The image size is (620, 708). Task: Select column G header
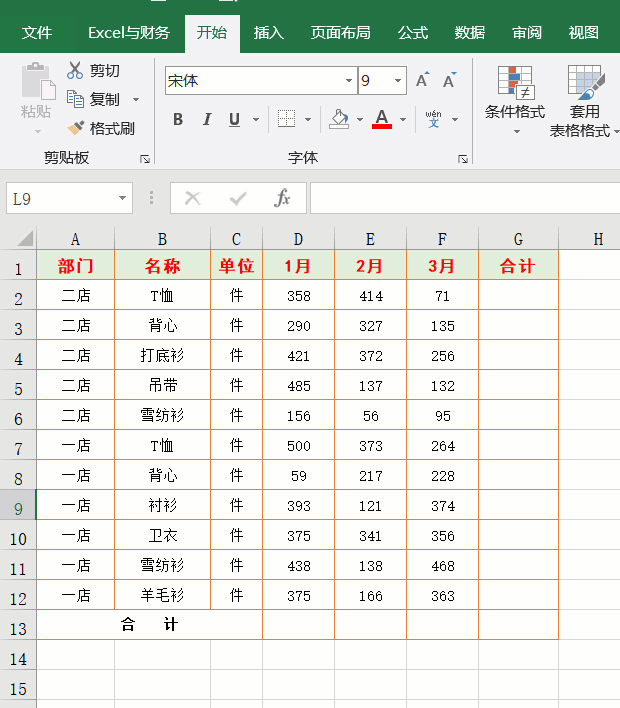518,238
